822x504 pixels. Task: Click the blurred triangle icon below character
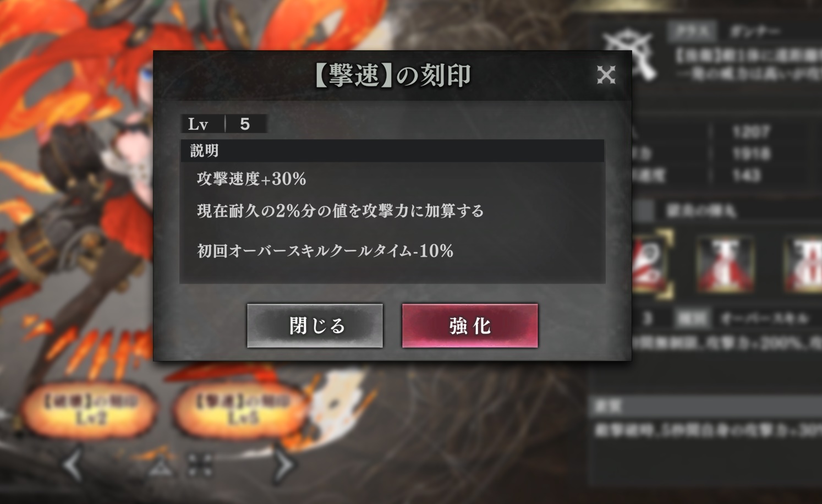click(x=161, y=466)
